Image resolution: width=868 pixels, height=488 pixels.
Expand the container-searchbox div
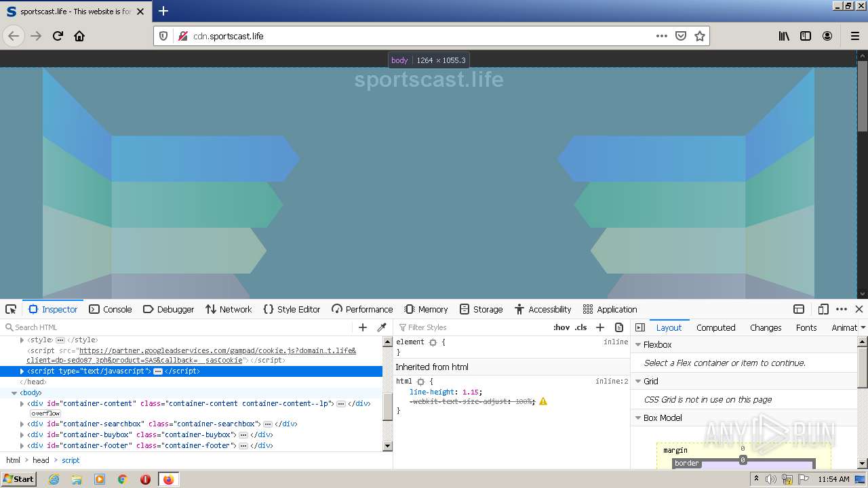(x=22, y=424)
